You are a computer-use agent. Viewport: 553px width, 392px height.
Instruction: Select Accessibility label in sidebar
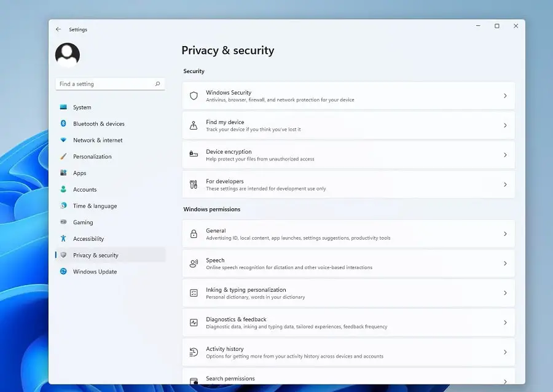click(88, 238)
